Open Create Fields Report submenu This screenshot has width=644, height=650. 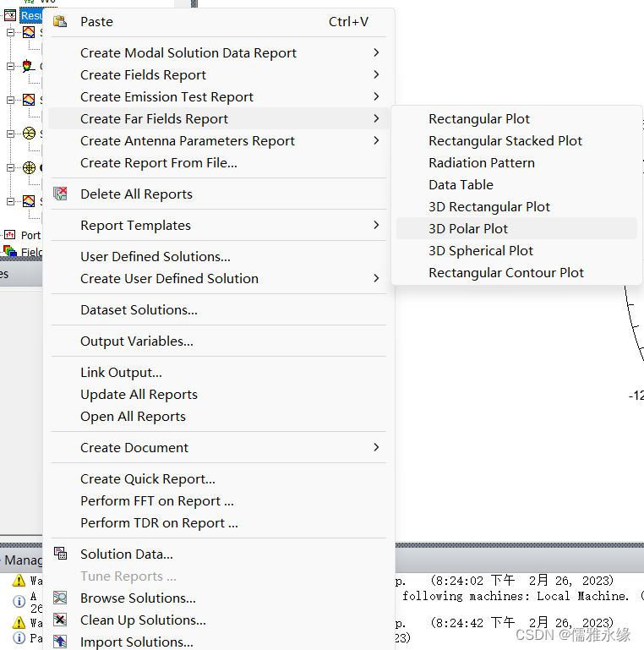(219, 74)
